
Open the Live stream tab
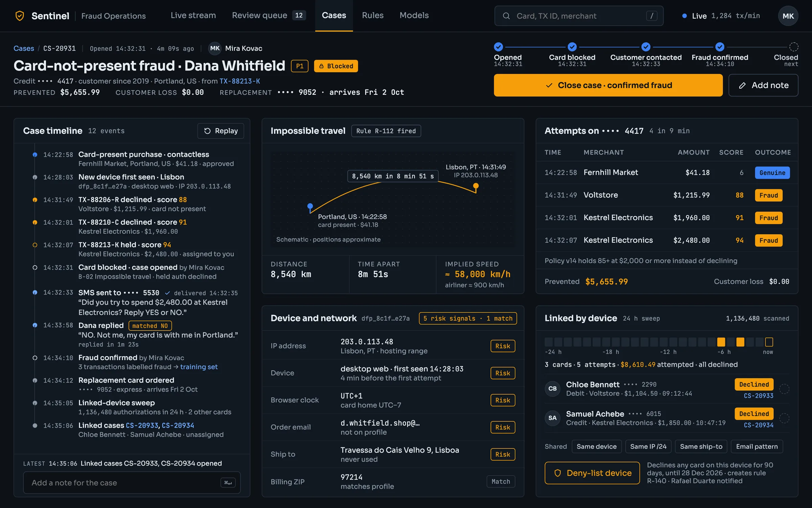(193, 16)
